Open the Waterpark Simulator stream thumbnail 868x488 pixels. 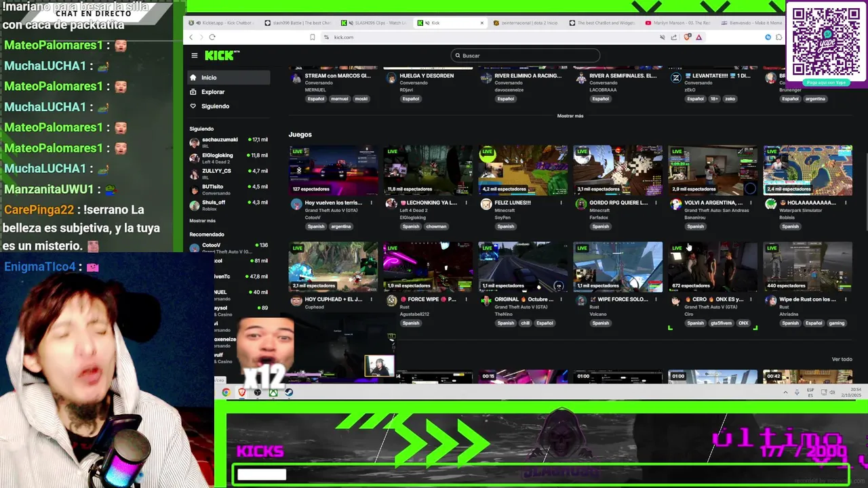click(808, 170)
